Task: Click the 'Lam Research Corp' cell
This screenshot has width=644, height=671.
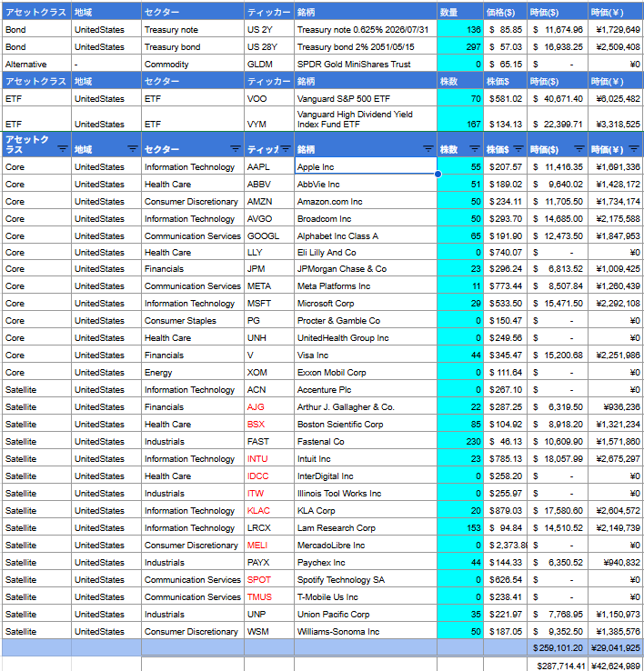Action: pyautogui.click(x=366, y=527)
